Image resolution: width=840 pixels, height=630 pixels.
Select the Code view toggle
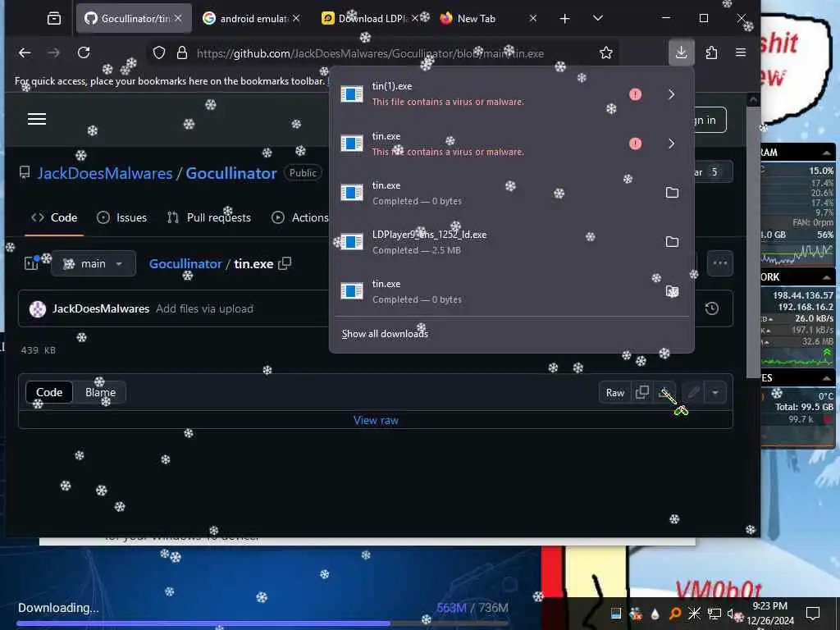pos(48,393)
